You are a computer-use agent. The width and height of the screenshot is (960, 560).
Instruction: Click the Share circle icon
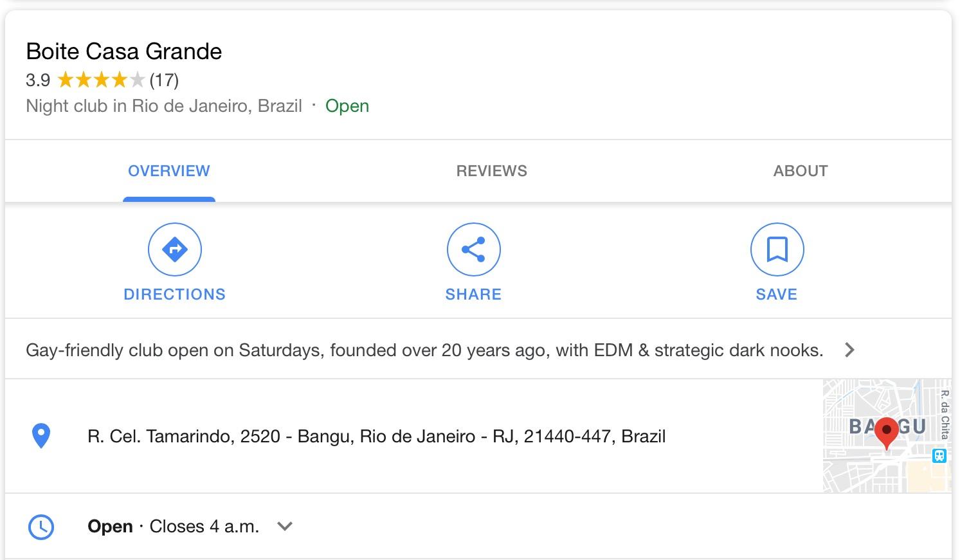point(474,249)
